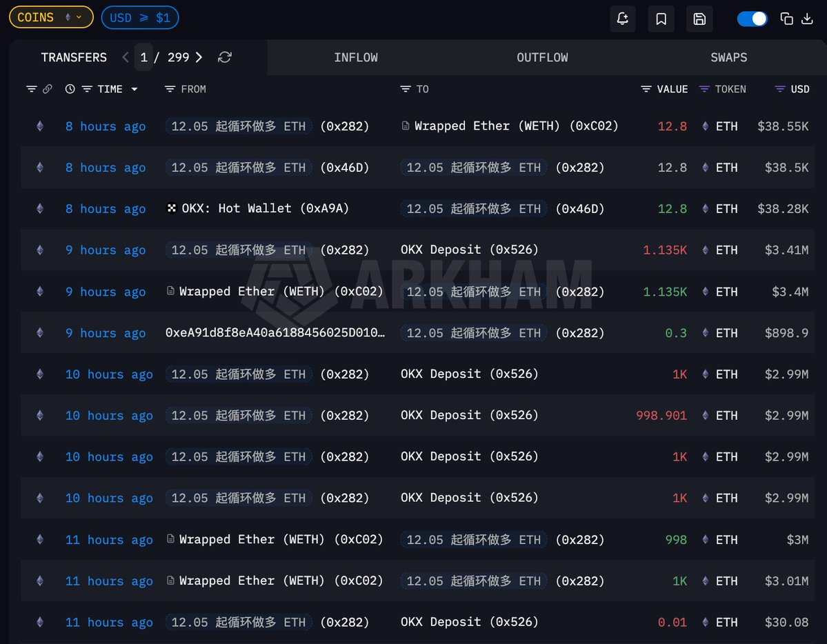
Task: Switch to the INFLOW tab
Action: tap(356, 57)
